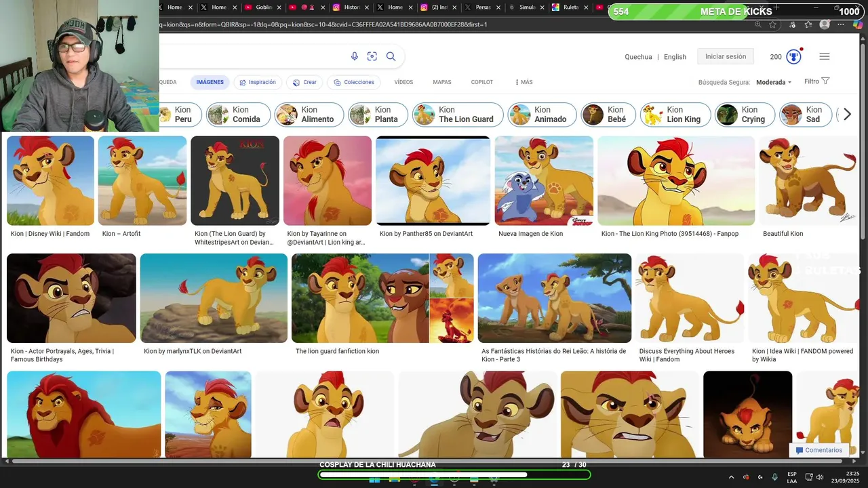The height and width of the screenshot is (488, 868).
Task: Select the Kion Bebé suggestion chip
Action: (608, 115)
